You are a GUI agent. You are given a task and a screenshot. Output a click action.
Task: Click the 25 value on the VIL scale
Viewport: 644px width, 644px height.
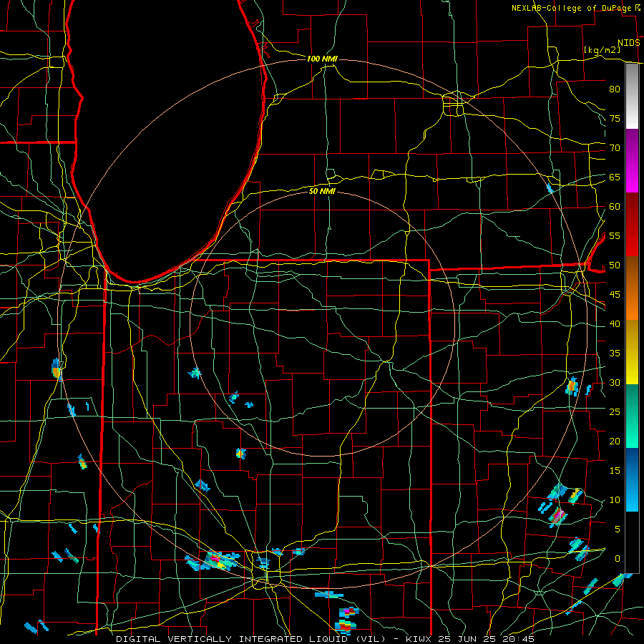(x=615, y=412)
